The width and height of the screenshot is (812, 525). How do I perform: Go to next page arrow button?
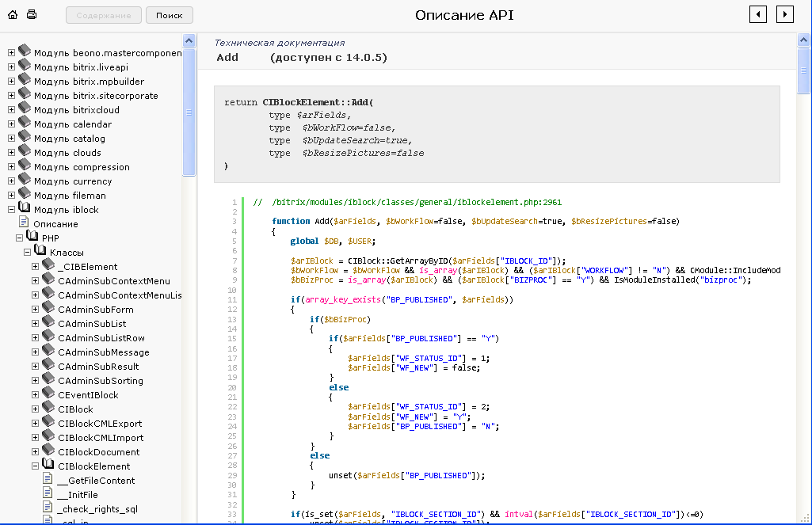point(784,14)
